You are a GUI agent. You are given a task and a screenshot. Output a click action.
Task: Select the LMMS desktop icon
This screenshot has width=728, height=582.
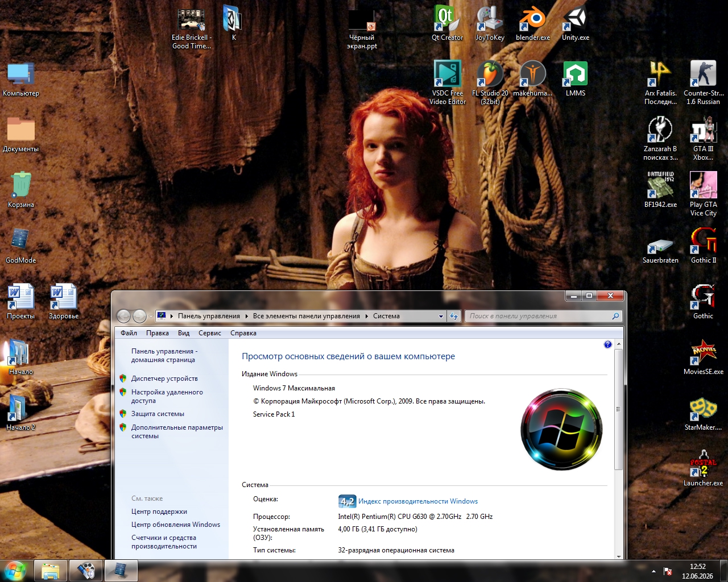[576, 78]
